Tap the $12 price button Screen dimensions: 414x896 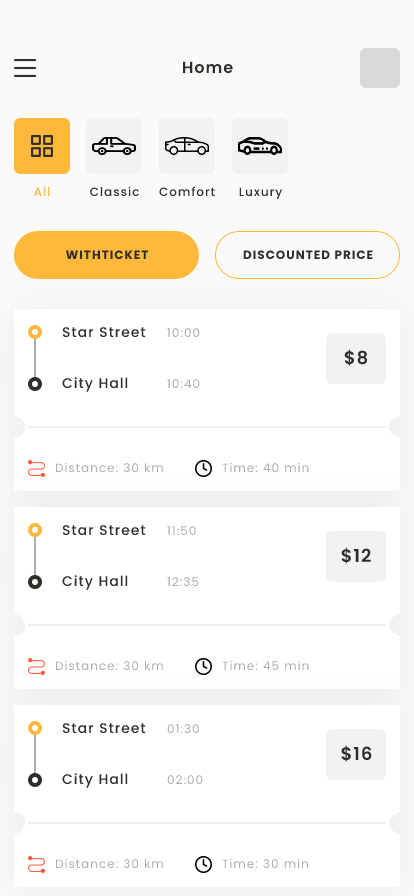click(x=356, y=557)
